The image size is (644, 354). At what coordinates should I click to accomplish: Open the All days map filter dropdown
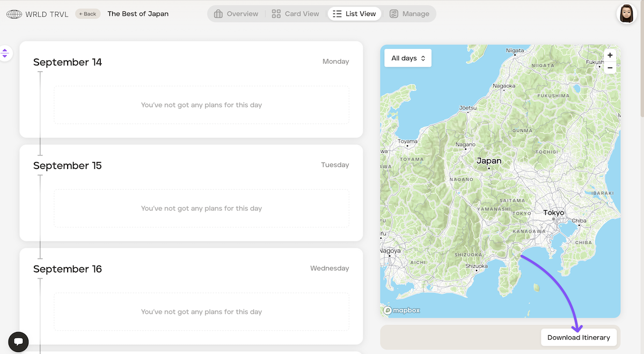click(408, 58)
